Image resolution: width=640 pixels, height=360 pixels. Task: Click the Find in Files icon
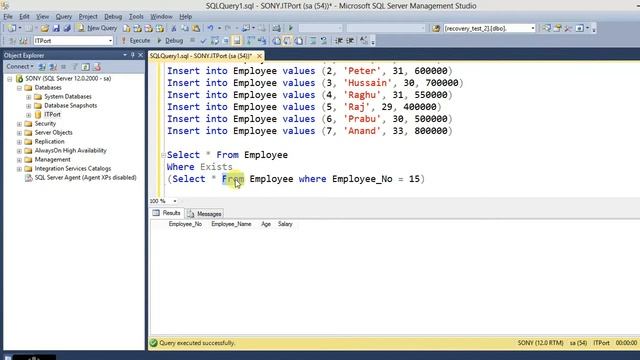click(x=436, y=28)
